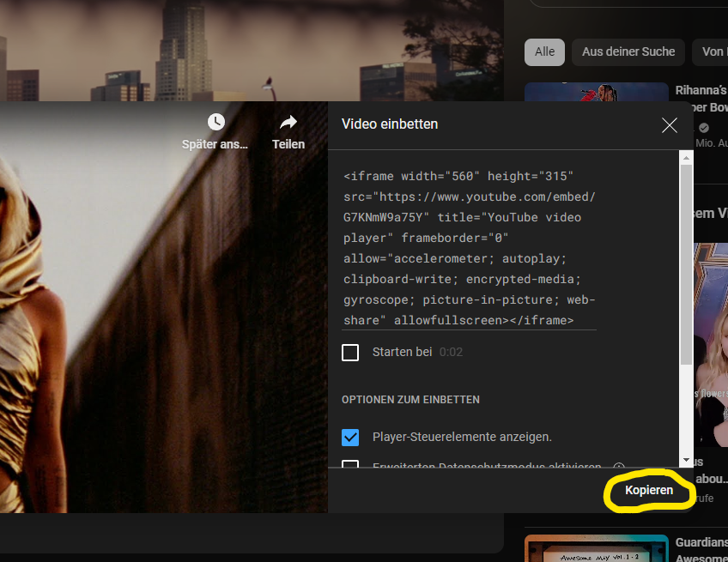This screenshot has height=562, width=728.
Task: Open the Rihanna's video title link
Action: pos(701,90)
